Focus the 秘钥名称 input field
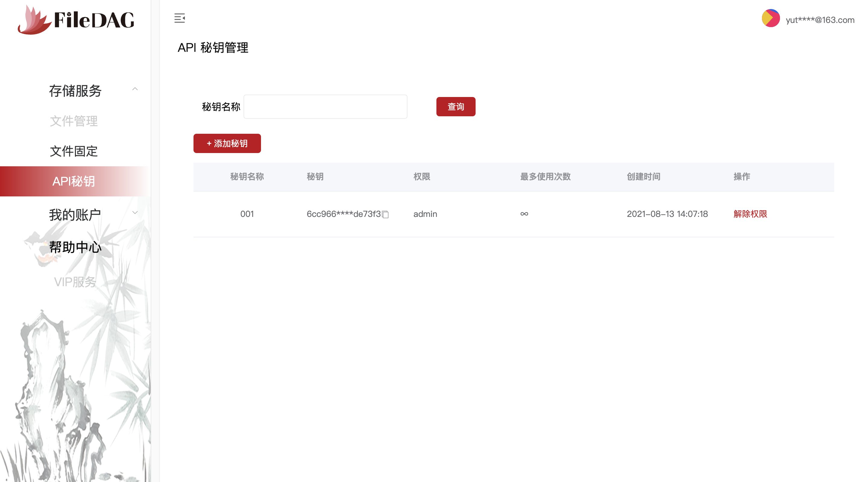The width and height of the screenshot is (868, 482). click(x=325, y=107)
